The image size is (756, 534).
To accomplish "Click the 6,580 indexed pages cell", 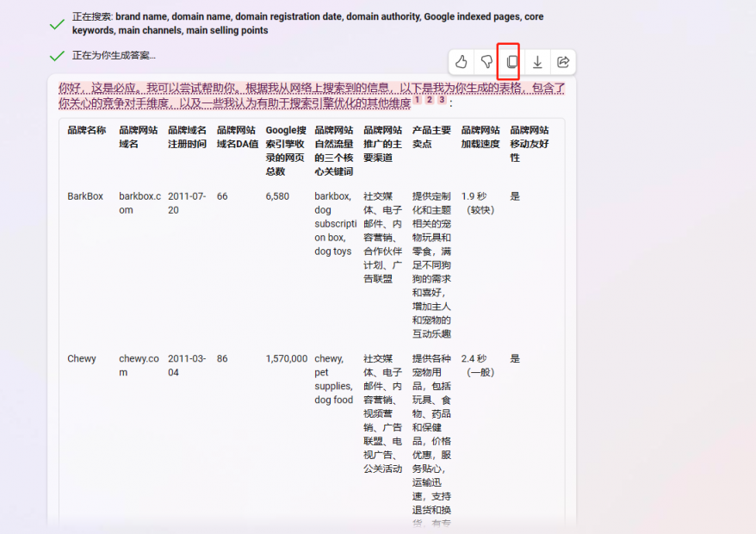I will (x=277, y=196).
